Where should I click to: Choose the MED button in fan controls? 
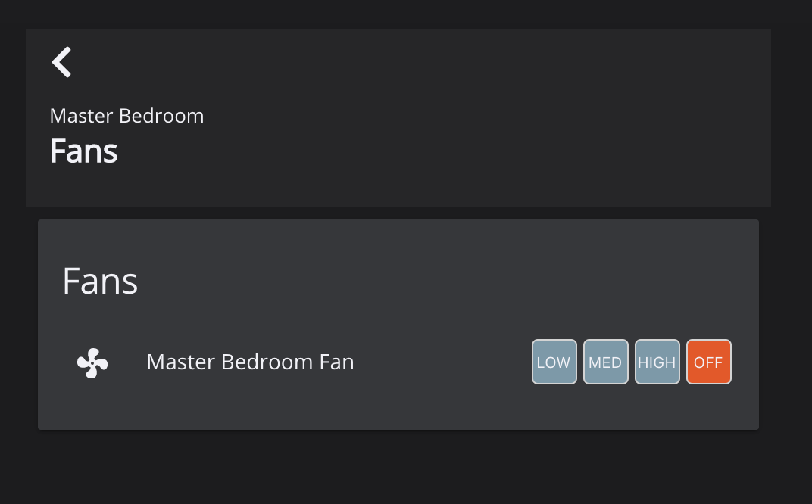[605, 362]
